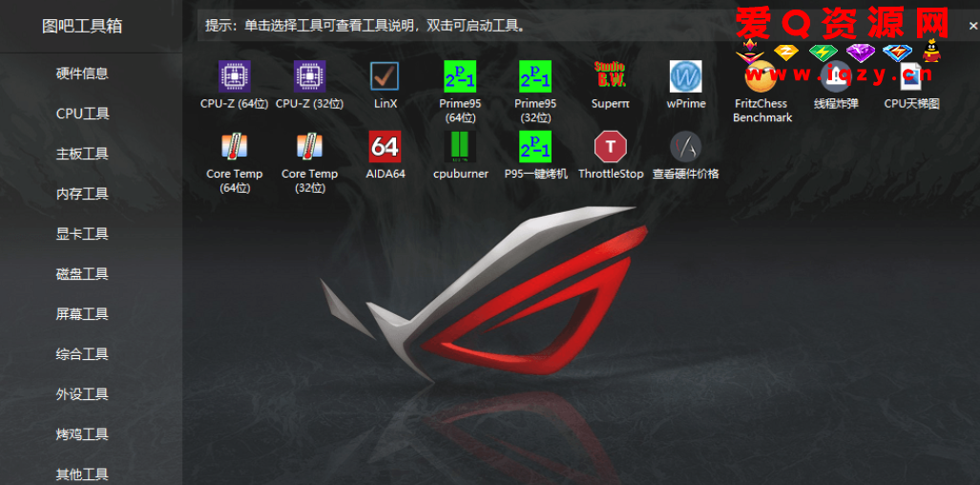
Task: Open the CPU天梯图 document icon
Action: click(x=911, y=76)
